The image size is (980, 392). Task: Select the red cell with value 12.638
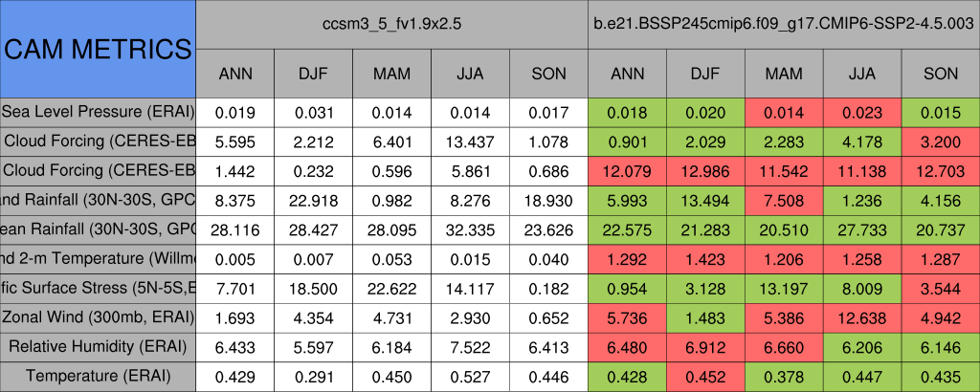click(862, 317)
